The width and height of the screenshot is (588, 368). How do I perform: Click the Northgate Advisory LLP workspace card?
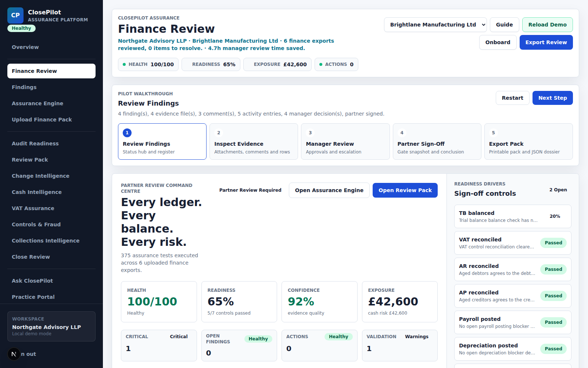51,326
